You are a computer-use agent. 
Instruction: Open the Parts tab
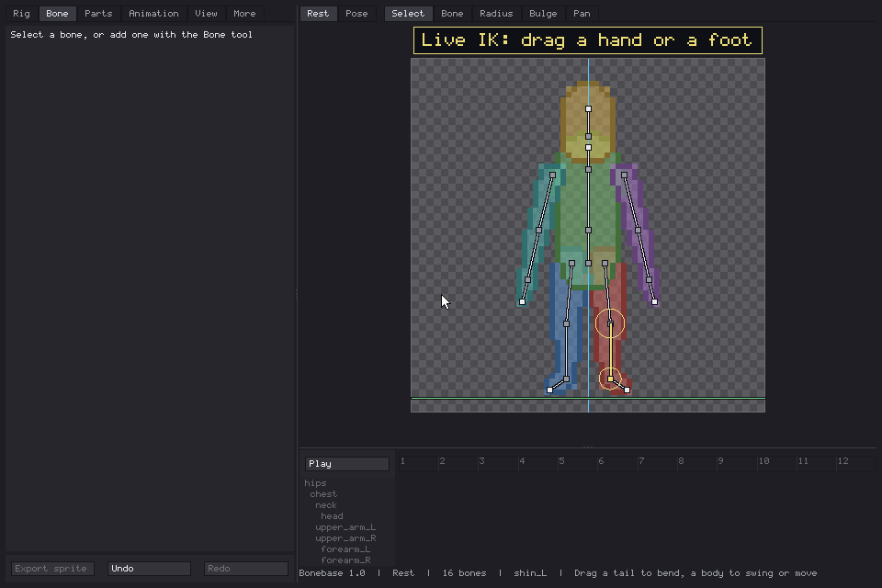coord(98,14)
